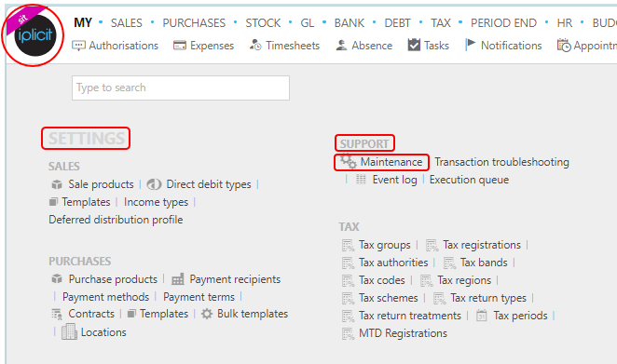617x364 pixels.
Task: Open the Sale products link
Action: (x=102, y=184)
